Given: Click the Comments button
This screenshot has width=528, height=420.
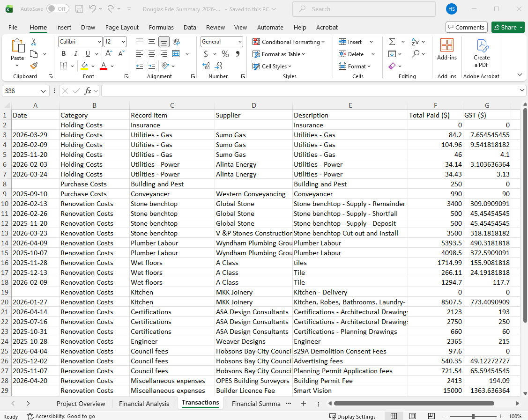Looking at the screenshot, I should [466, 27].
